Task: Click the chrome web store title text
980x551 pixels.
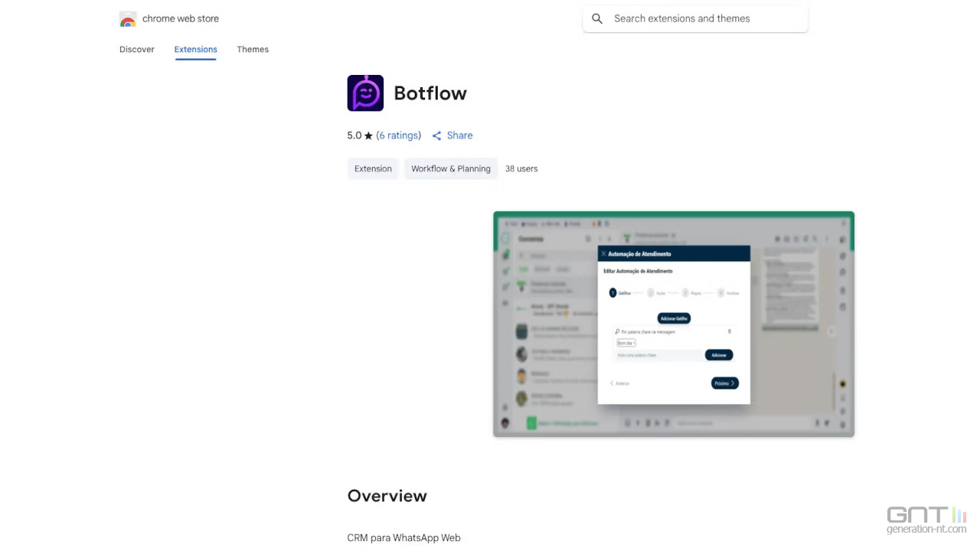Action: (181, 19)
